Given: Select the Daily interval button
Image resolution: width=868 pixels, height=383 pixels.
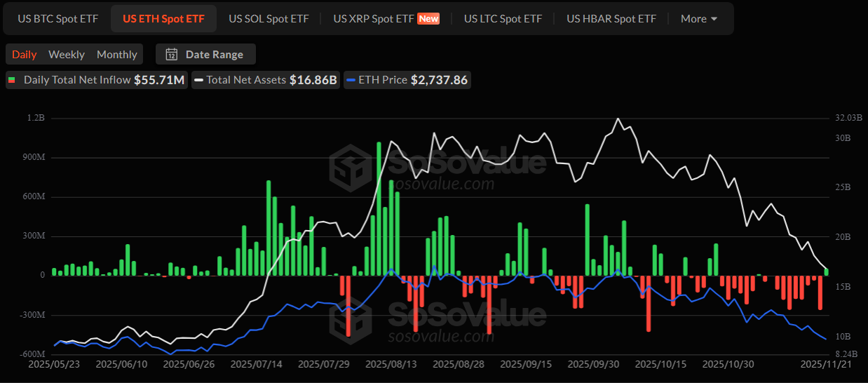Looking at the screenshot, I should click(x=25, y=55).
